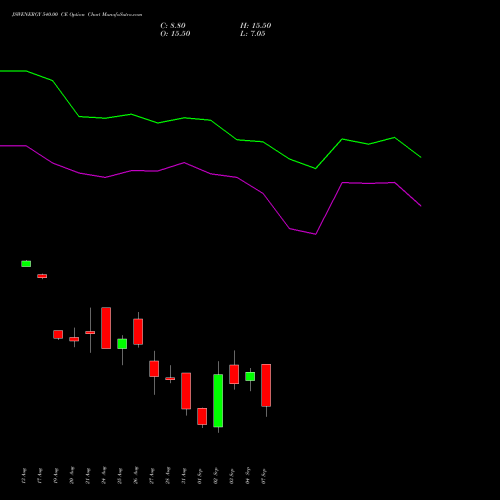Select the low value 'L: 7.05'
Image resolution: width=500 pixels, height=500 pixels.
point(253,34)
